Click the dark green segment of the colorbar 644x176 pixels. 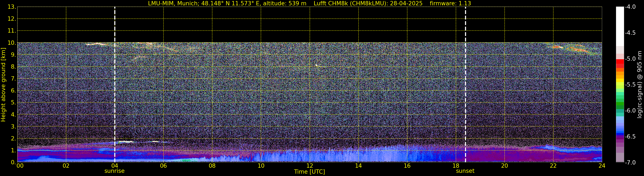620,107
